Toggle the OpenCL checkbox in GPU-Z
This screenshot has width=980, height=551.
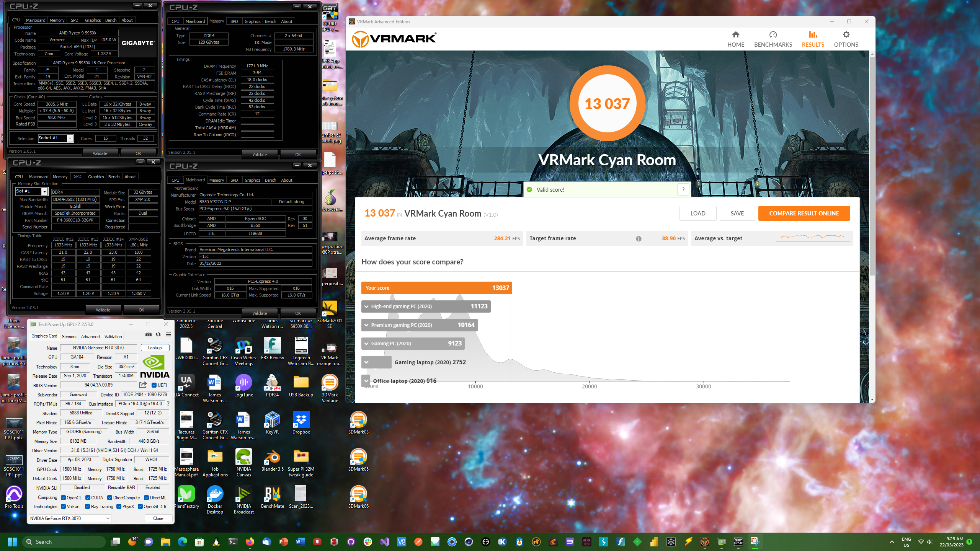(x=63, y=498)
